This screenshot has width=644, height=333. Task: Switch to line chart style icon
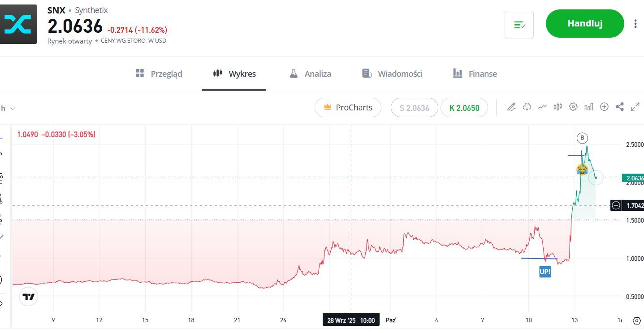click(542, 107)
